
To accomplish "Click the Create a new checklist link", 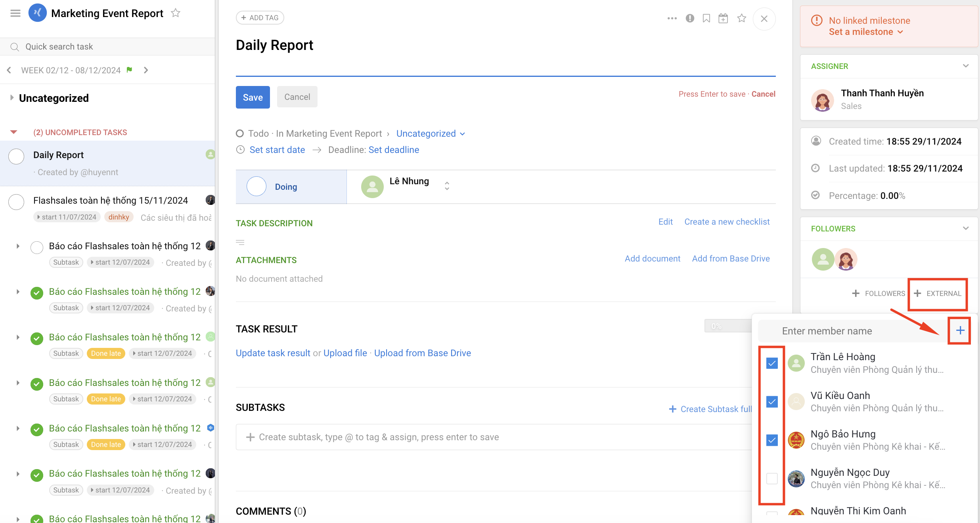I will coord(727,222).
